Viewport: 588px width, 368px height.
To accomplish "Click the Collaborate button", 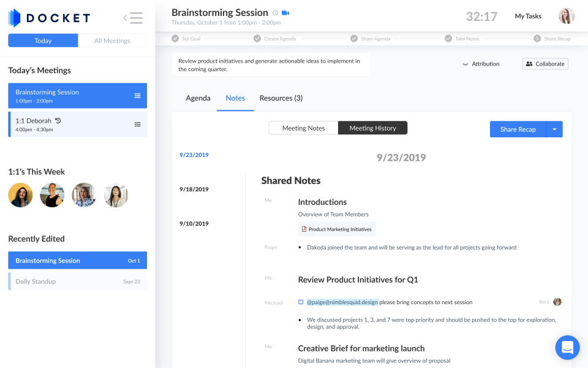I will pos(545,63).
